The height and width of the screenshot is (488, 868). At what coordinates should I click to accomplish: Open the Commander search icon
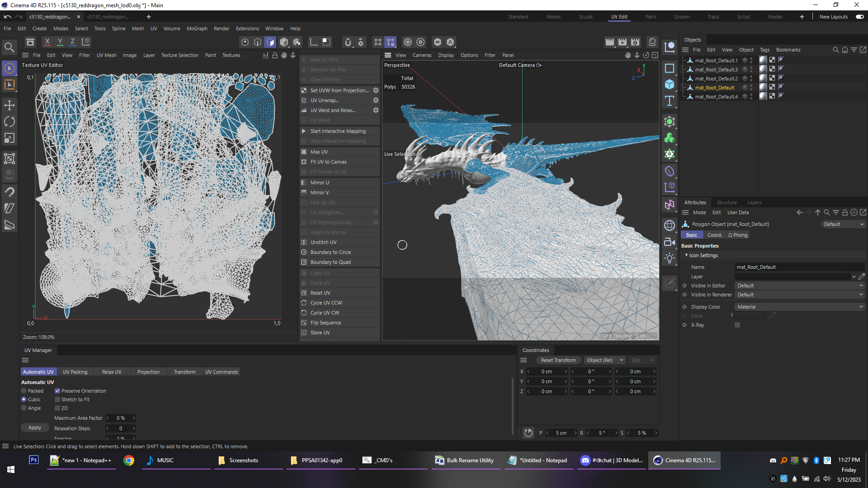click(9, 47)
